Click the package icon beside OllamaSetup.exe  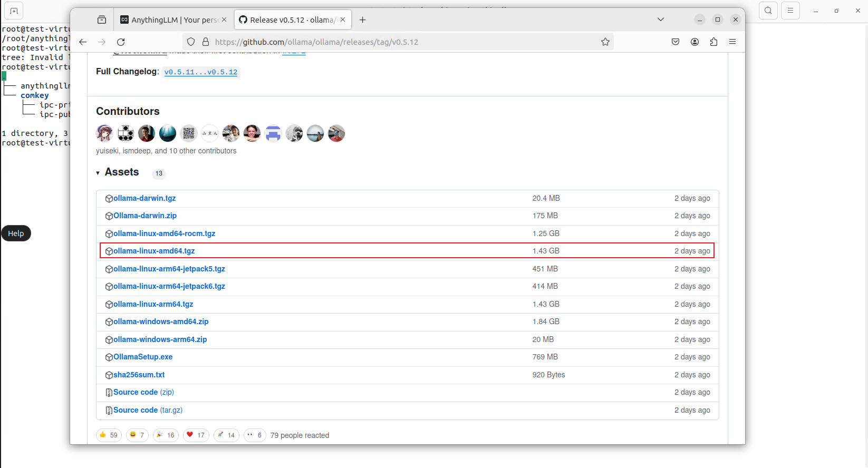pyautogui.click(x=109, y=357)
